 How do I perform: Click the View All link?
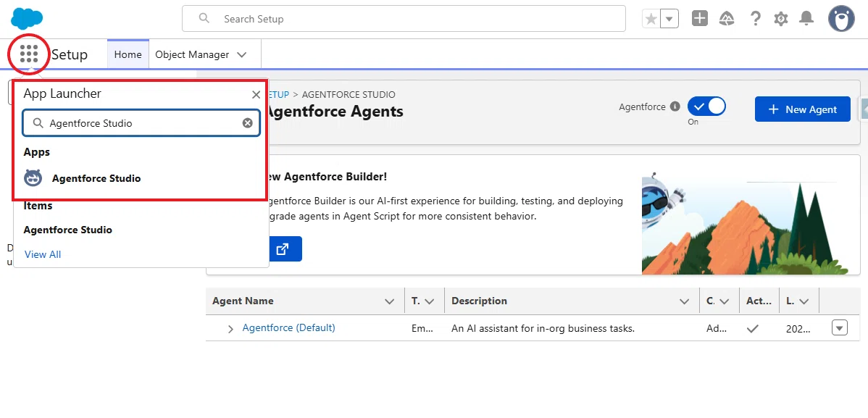tap(43, 255)
